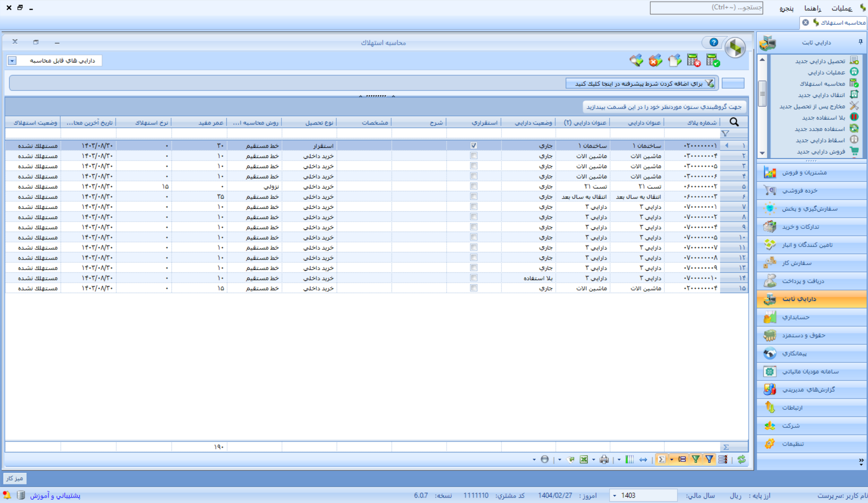Click the green refresh arrows icon
Image resolution: width=868 pixels, height=503 pixels.
[741, 460]
